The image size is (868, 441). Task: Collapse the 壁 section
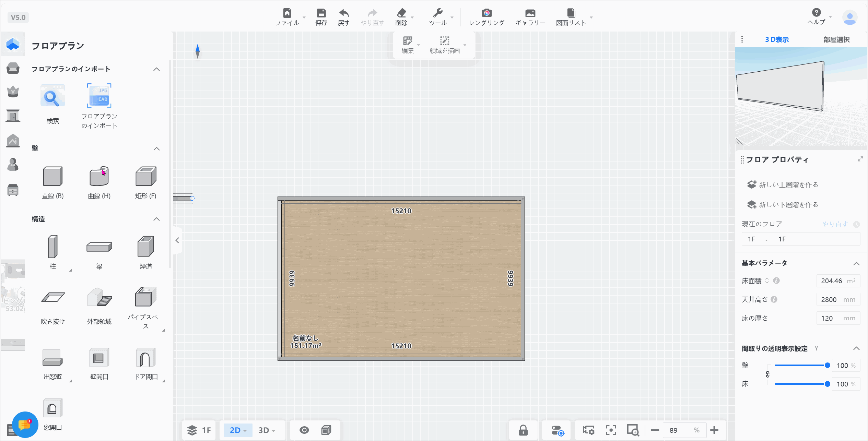[x=156, y=149]
